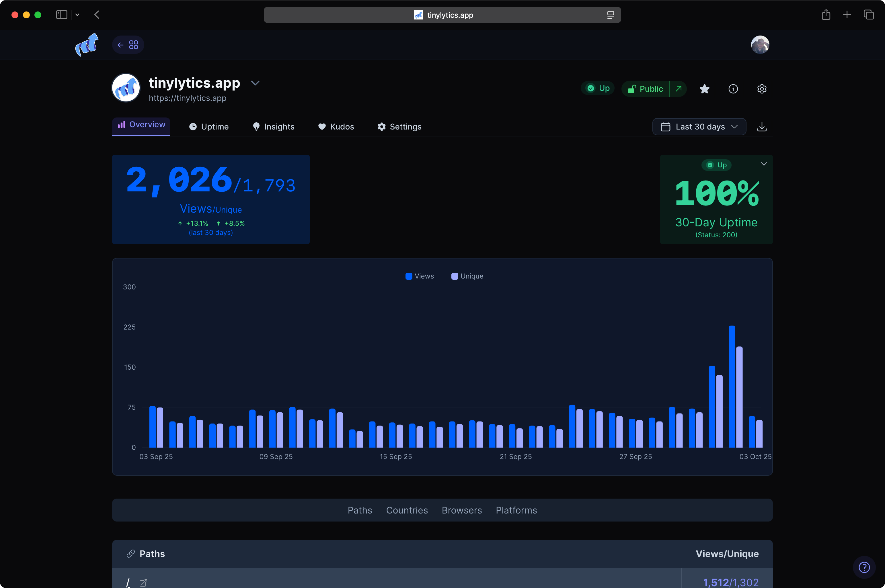Open public page via arrow icon

coord(678,89)
